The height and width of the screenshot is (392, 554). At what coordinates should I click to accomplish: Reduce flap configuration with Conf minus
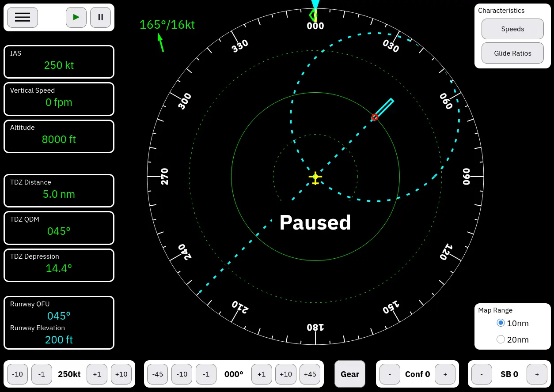pyautogui.click(x=390, y=374)
